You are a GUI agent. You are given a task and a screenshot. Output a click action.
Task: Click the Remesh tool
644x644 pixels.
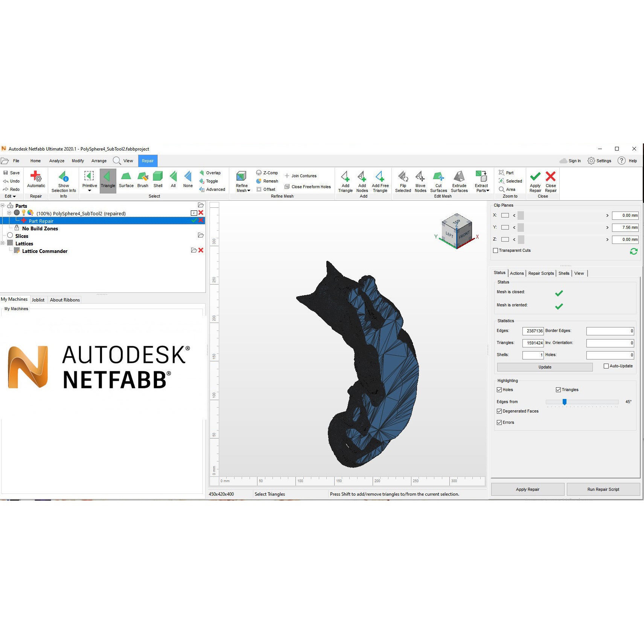[267, 181]
